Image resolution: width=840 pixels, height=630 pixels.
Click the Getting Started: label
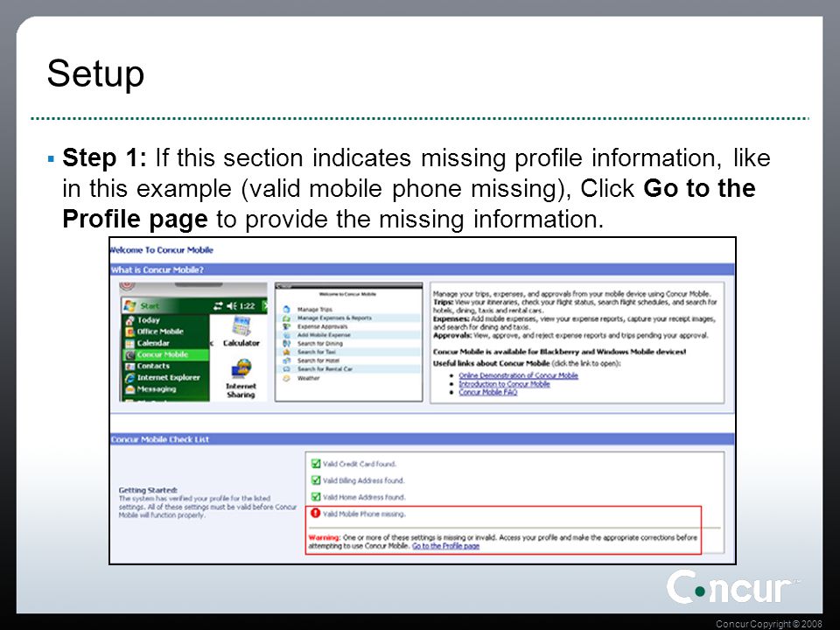148,490
